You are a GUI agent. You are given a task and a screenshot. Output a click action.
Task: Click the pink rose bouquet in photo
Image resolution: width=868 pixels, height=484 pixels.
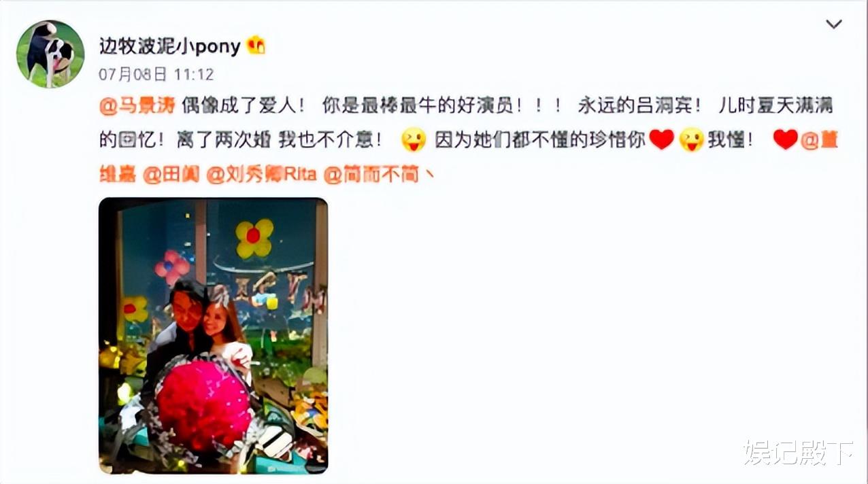[x=204, y=404]
